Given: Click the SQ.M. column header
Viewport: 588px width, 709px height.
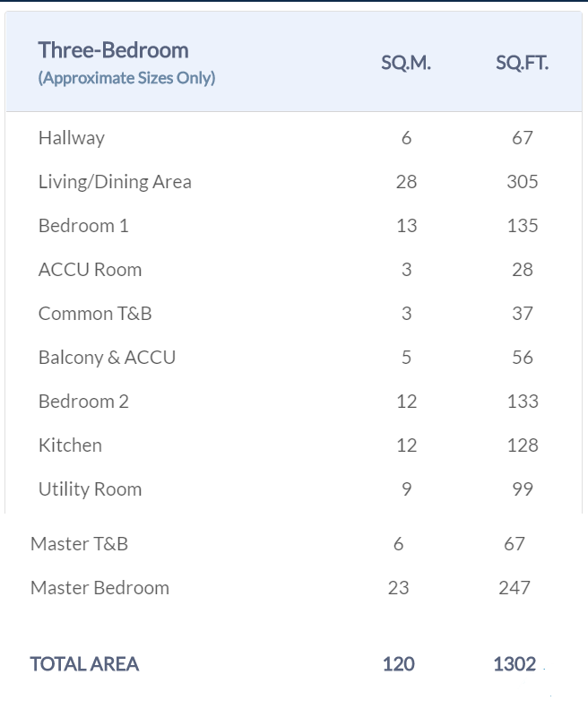Looking at the screenshot, I should [x=405, y=63].
